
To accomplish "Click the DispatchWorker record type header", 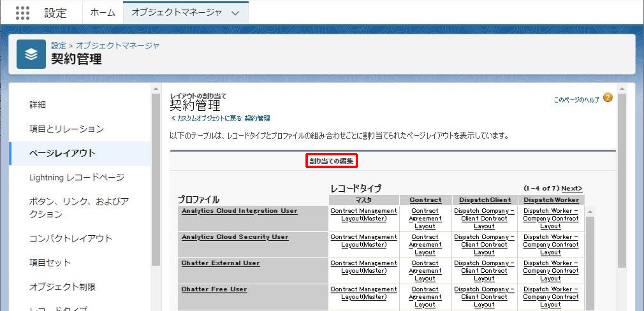I will click(551, 200).
